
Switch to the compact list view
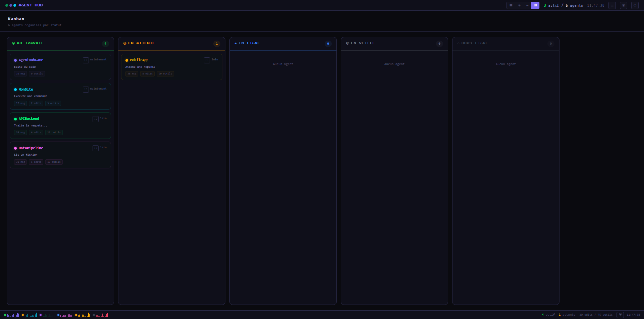coord(527,5)
